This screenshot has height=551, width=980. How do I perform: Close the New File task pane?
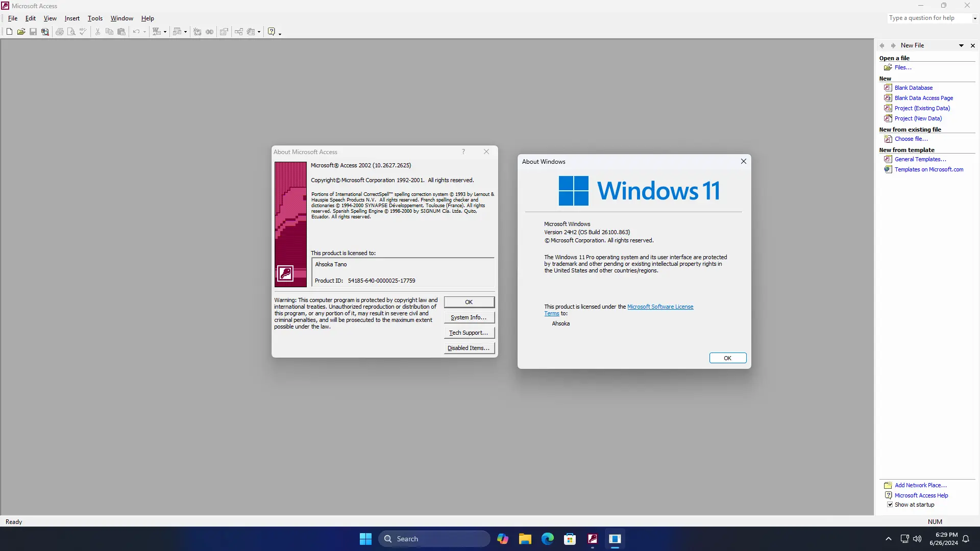tap(973, 45)
